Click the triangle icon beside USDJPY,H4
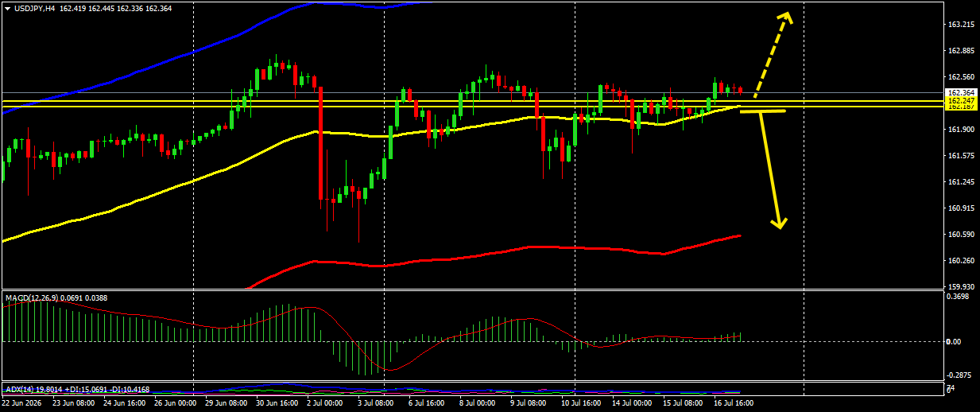 pyautogui.click(x=7, y=8)
